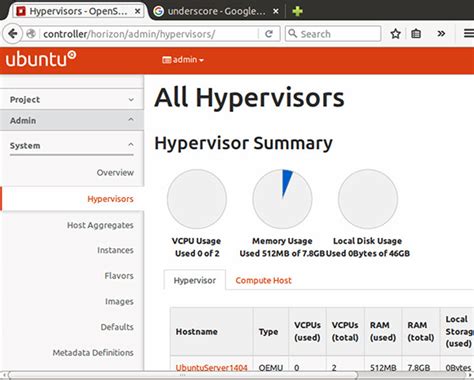Close the Hypervisors - OpenStack tab

click(x=137, y=11)
